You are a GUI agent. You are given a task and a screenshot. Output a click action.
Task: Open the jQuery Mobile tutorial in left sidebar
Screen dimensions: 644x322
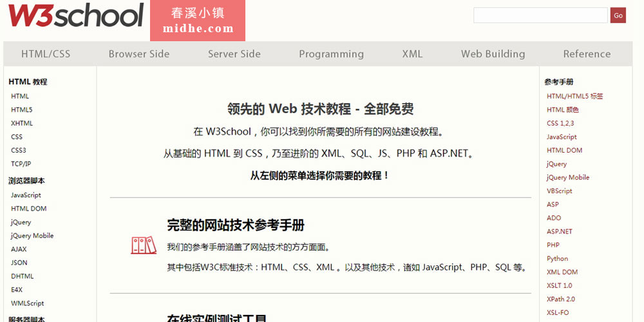(x=32, y=236)
